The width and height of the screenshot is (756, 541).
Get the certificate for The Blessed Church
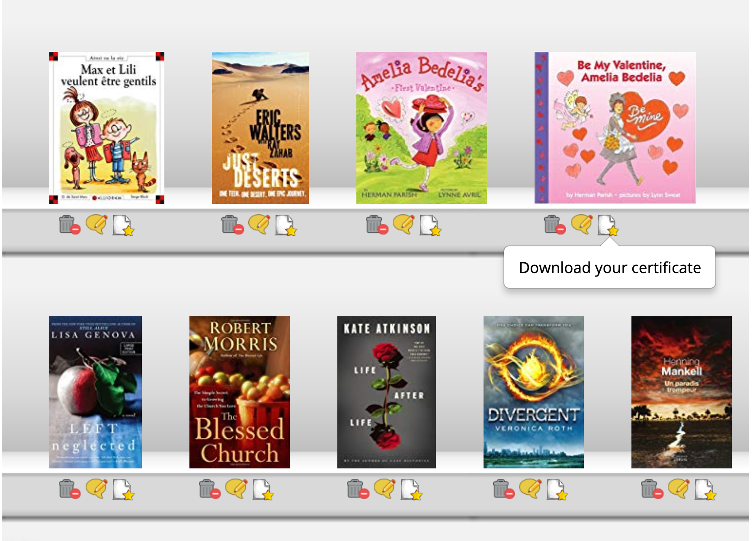(x=263, y=490)
